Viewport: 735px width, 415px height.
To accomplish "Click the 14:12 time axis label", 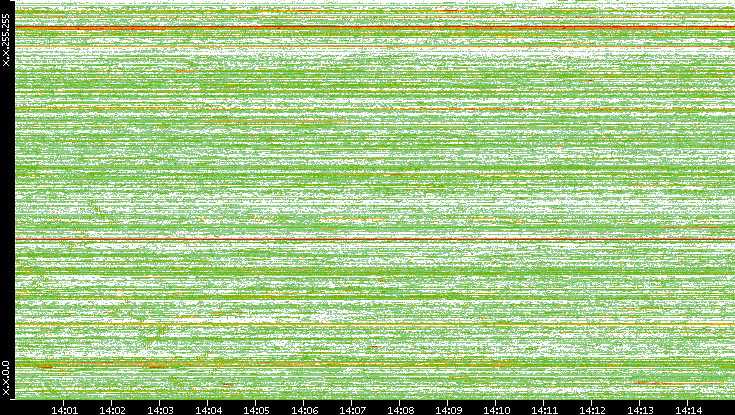I will [592, 410].
